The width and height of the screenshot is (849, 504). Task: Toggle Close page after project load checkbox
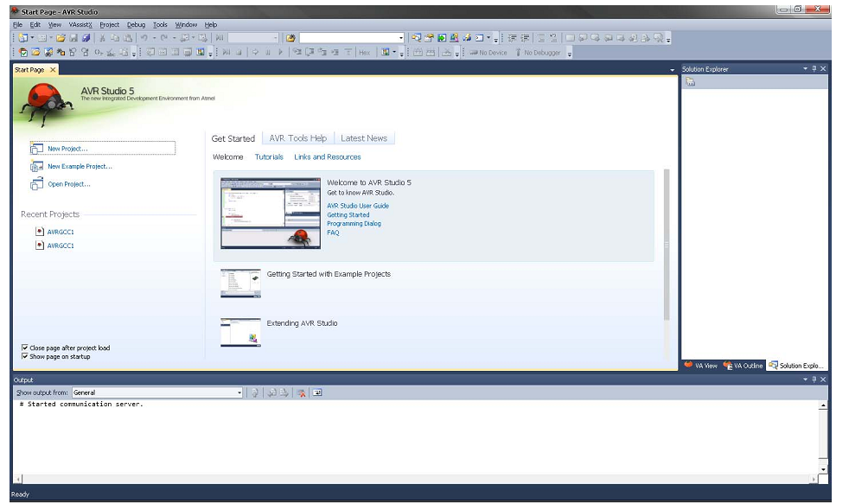tap(24, 348)
